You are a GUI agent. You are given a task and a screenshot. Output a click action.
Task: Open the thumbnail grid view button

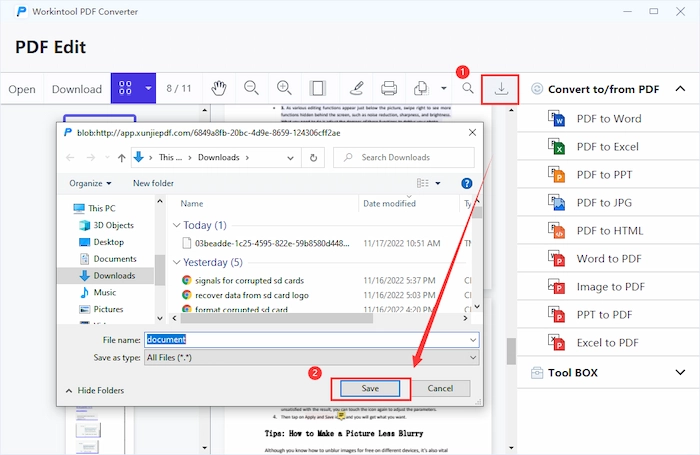[x=125, y=88]
